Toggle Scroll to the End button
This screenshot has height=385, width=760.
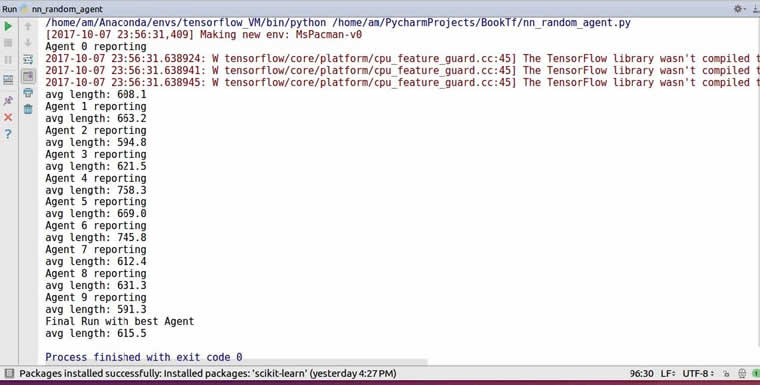click(x=28, y=76)
